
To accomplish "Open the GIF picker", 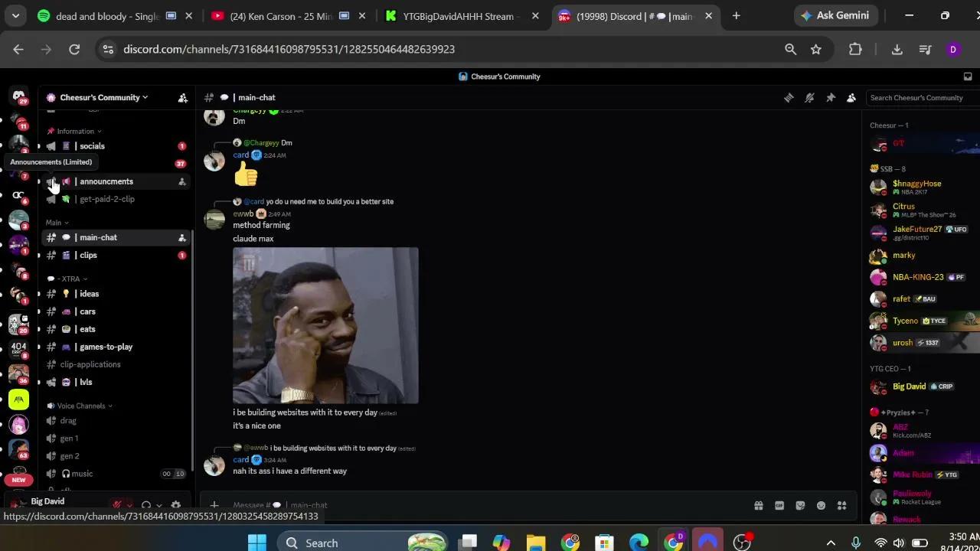I will (779, 505).
